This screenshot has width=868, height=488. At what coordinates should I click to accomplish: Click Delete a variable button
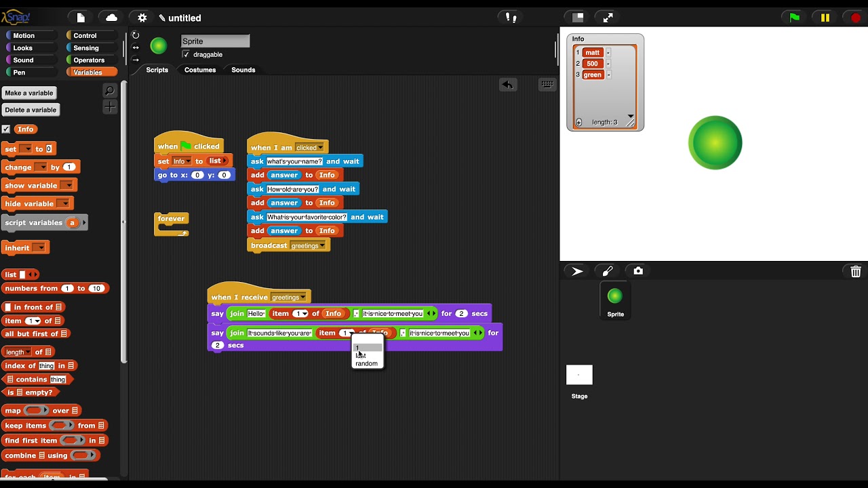tap(31, 110)
